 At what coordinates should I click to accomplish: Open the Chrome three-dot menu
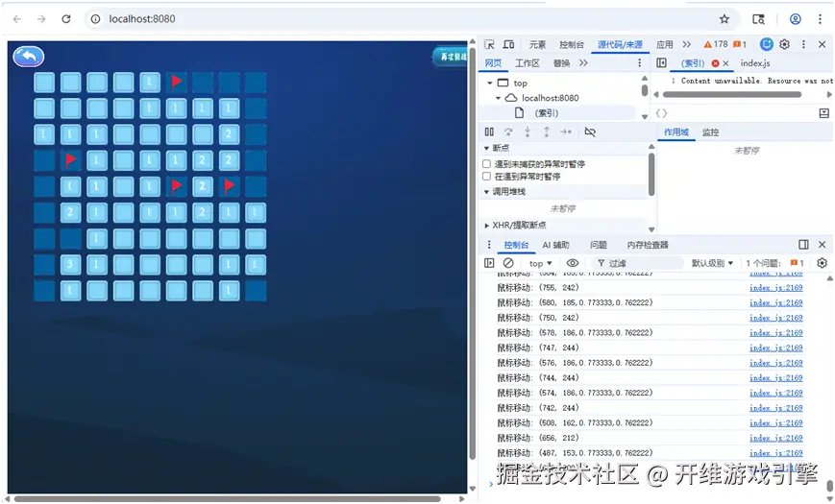820,19
